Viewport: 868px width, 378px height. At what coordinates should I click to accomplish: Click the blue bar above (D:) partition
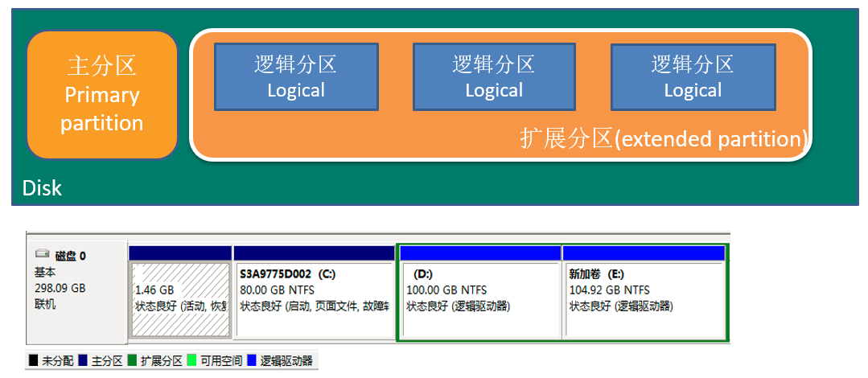[x=480, y=253]
